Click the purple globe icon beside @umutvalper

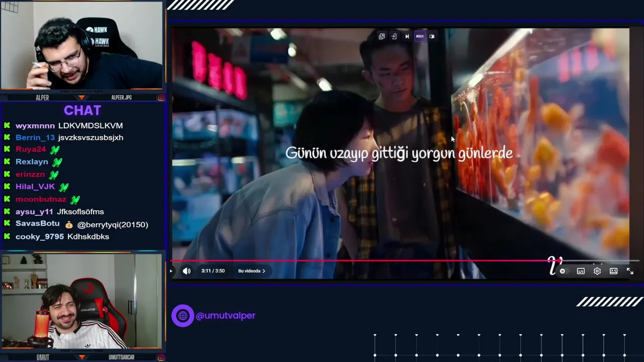183,316
